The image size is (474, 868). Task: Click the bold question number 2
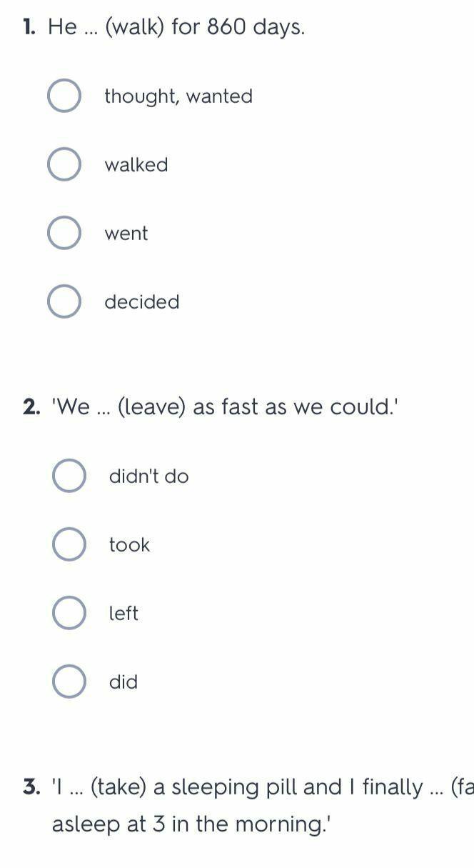[x=32, y=407]
